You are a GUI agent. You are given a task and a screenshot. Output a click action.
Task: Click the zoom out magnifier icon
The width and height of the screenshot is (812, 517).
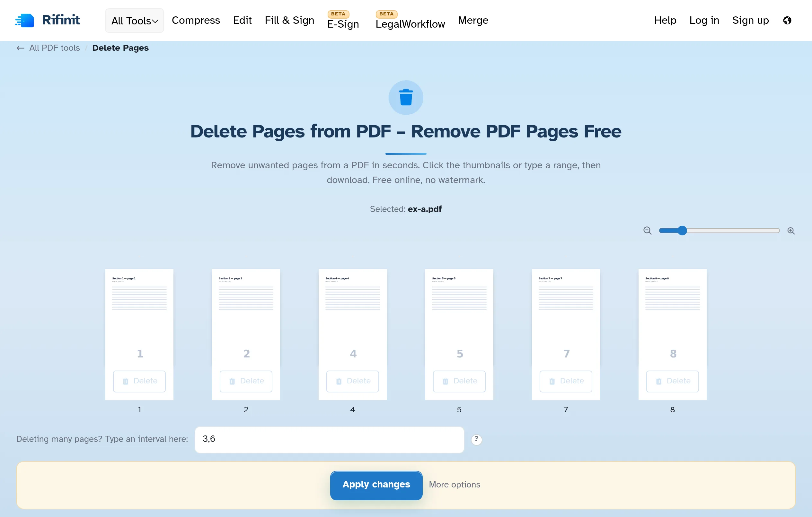click(647, 231)
